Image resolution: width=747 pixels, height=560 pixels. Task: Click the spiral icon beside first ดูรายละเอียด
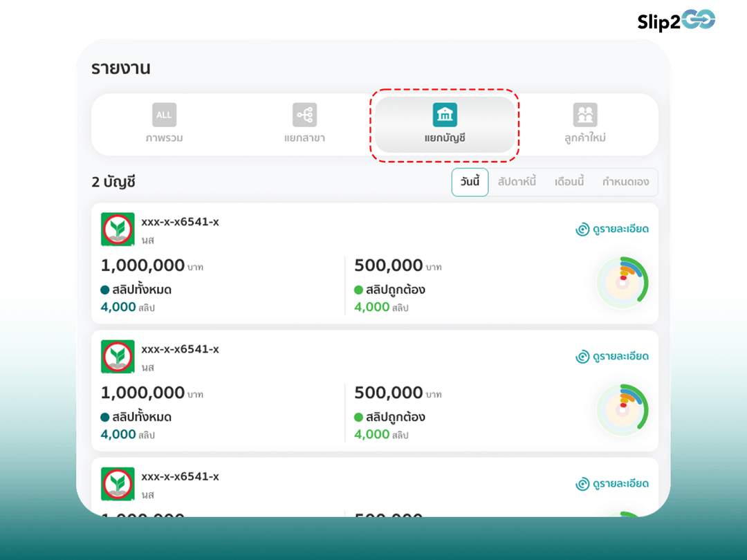pos(582,230)
